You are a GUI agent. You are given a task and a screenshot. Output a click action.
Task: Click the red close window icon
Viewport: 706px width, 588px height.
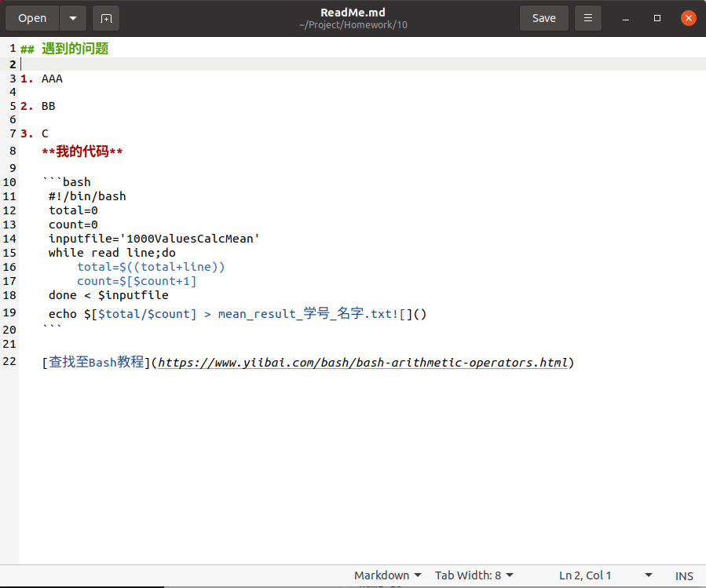pos(688,17)
